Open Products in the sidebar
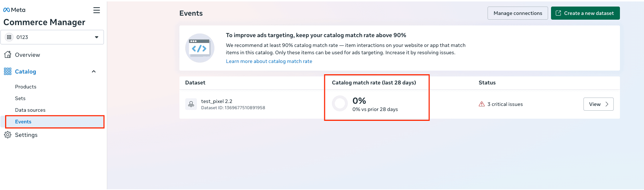The width and height of the screenshot is (644, 190). point(26,87)
